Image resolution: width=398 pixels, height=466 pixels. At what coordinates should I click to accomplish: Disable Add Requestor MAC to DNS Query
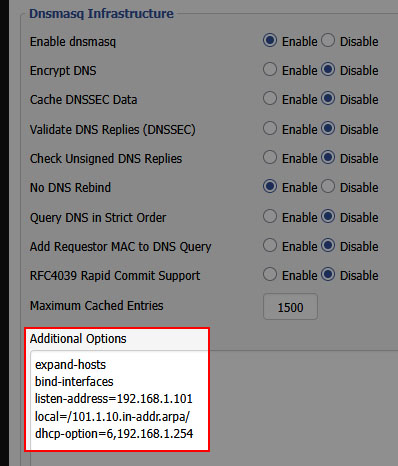(x=328, y=246)
